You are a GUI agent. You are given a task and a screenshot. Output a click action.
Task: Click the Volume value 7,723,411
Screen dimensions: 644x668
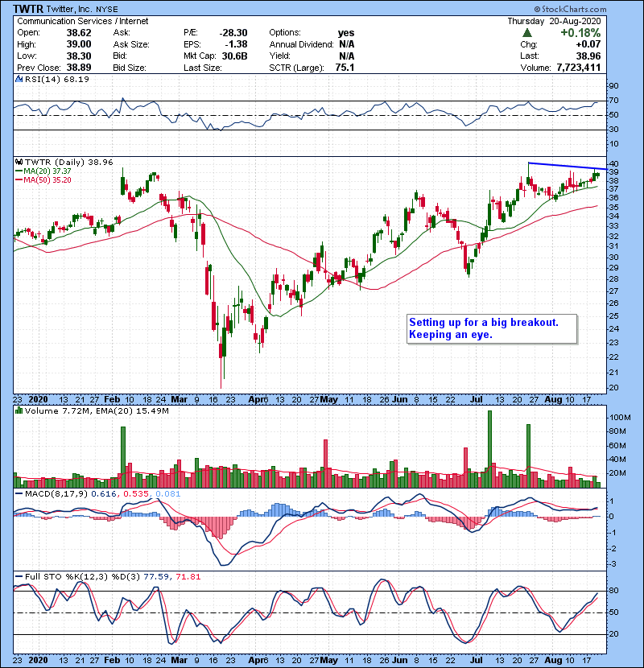[578, 68]
